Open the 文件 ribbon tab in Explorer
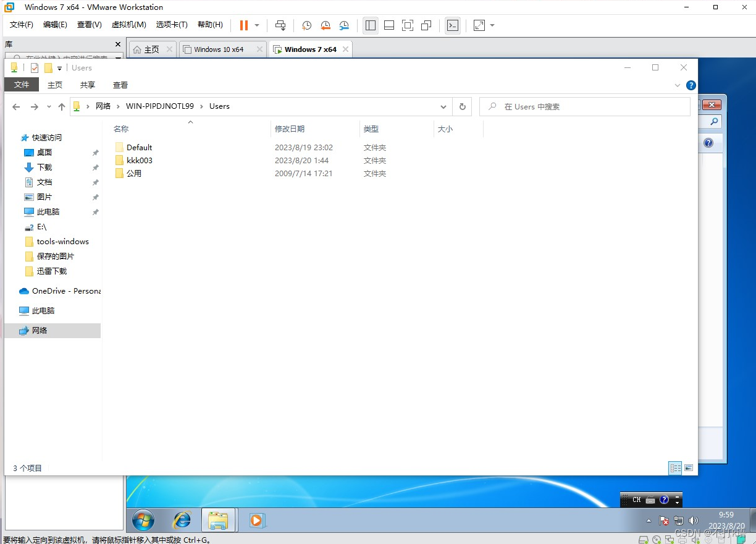Screen dimensions: 756x544 [x=22, y=85]
